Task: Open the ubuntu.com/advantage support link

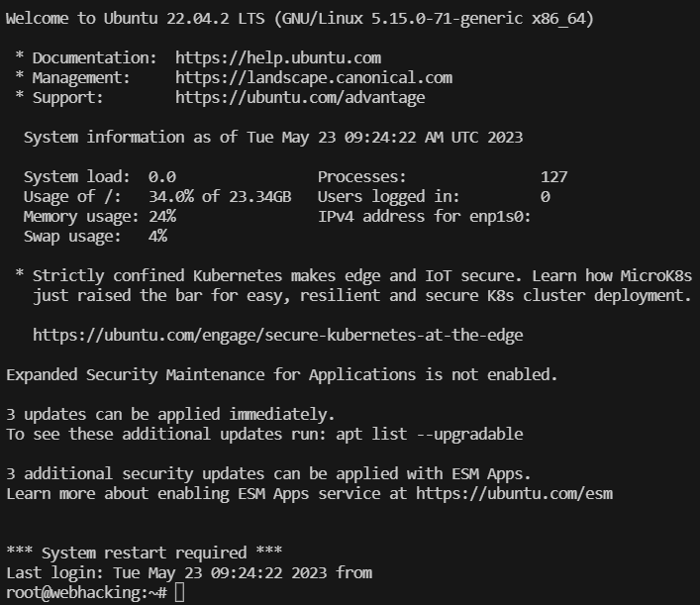Action: 300,98
